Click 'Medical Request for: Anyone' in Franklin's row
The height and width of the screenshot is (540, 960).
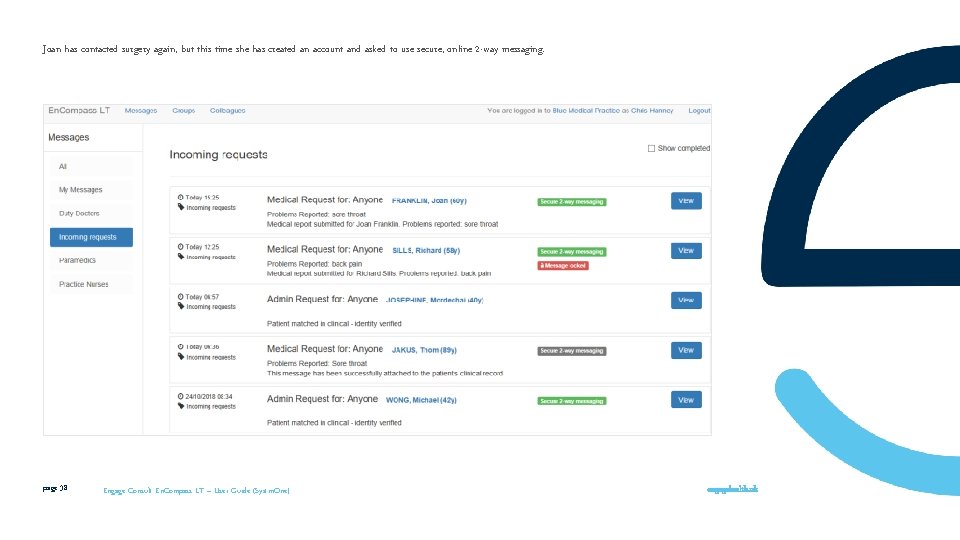pyautogui.click(x=324, y=200)
